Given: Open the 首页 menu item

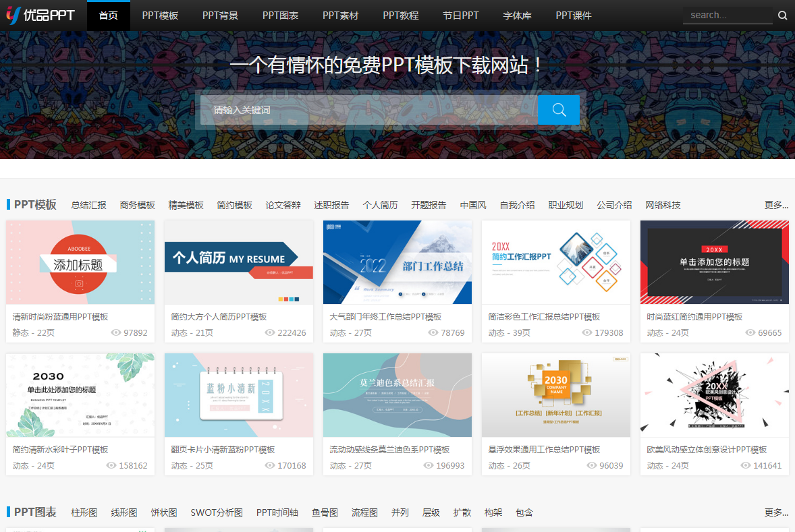Looking at the screenshot, I should pos(108,15).
